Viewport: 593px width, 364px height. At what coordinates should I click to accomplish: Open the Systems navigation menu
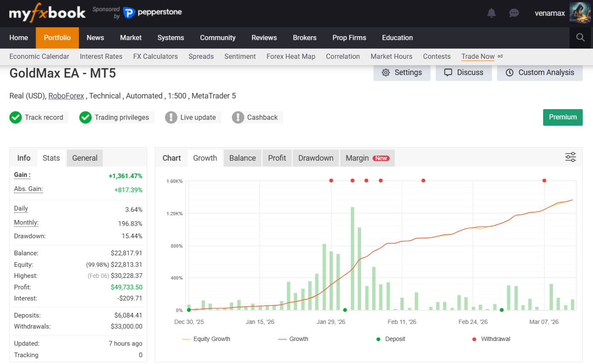[171, 38]
